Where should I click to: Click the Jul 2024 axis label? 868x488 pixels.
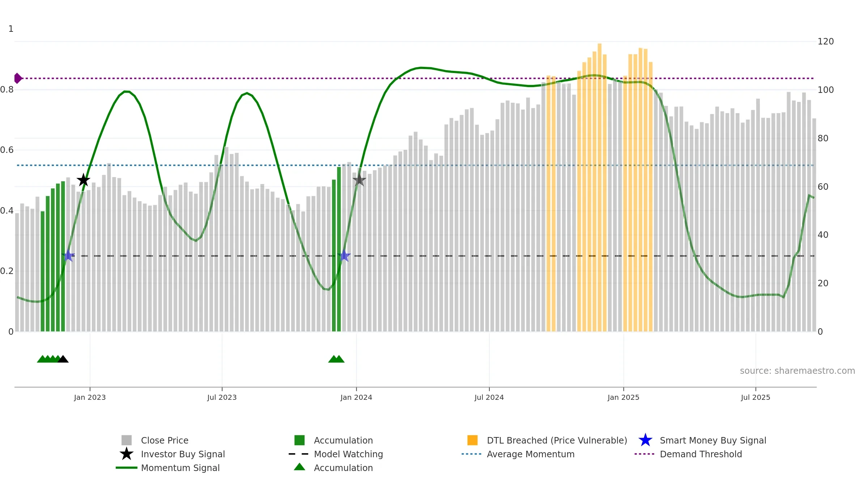[x=489, y=397]
